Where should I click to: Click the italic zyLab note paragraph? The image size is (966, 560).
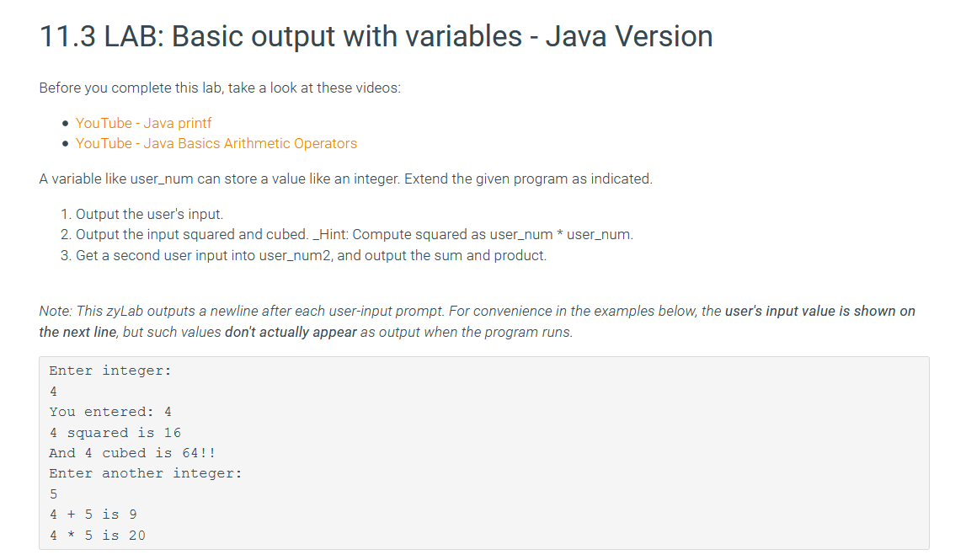(478, 322)
